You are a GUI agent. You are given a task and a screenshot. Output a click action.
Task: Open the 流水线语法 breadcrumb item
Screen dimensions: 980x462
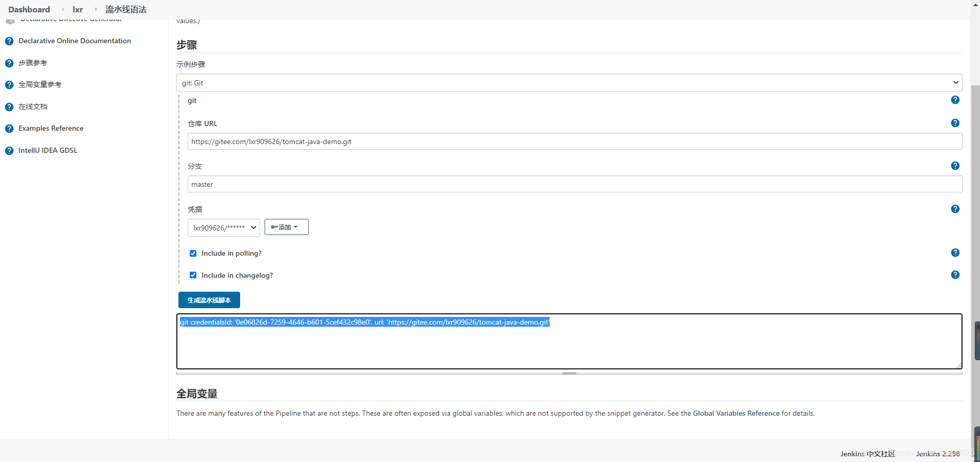click(126, 9)
